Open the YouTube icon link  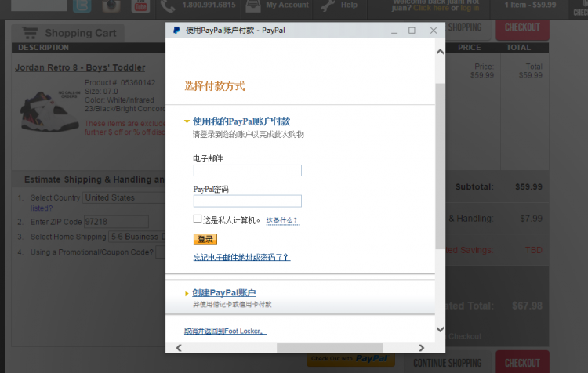pos(140,6)
